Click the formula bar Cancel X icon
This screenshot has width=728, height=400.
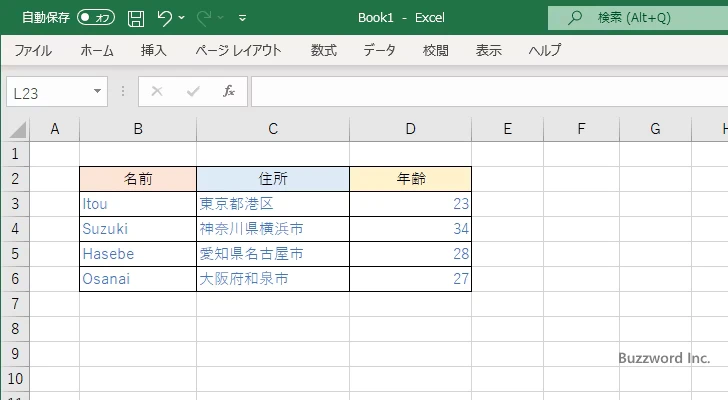[x=157, y=91]
